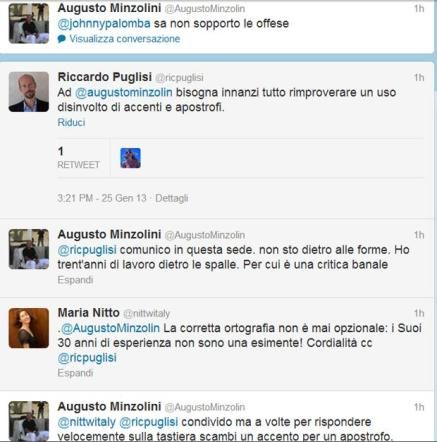437x442 pixels.
Task: Follow the @augustominzolin mention in Puglisi's tweet
Action: 124,92
